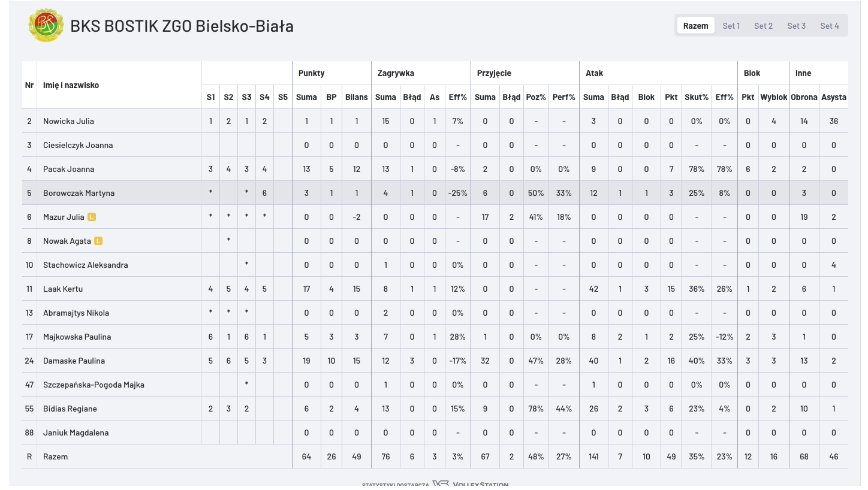The image size is (868, 490).
Task: Click the Razem totals row label
Action: [x=55, y=456]
